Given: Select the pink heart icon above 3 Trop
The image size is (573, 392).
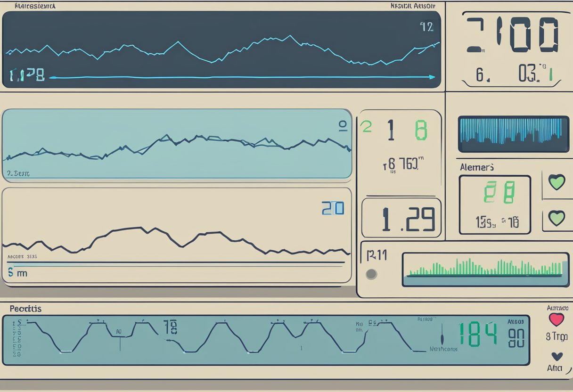Looking at the screenshot, I should 557,319.
